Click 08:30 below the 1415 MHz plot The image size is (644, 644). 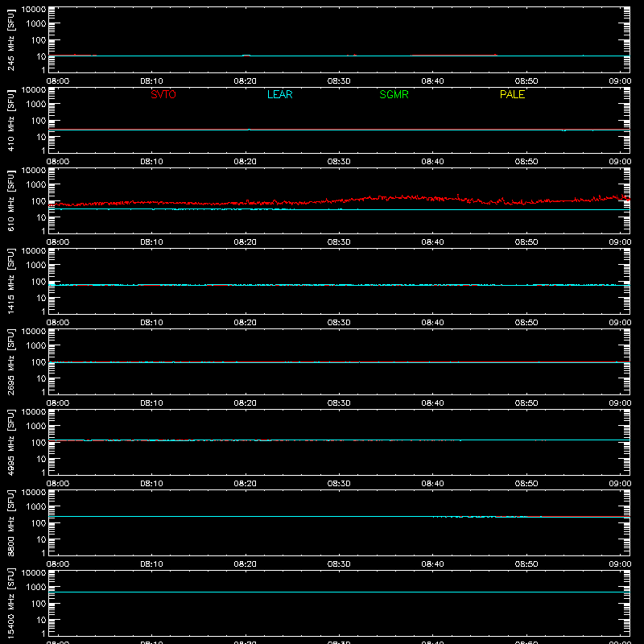[x=339, y=323]
